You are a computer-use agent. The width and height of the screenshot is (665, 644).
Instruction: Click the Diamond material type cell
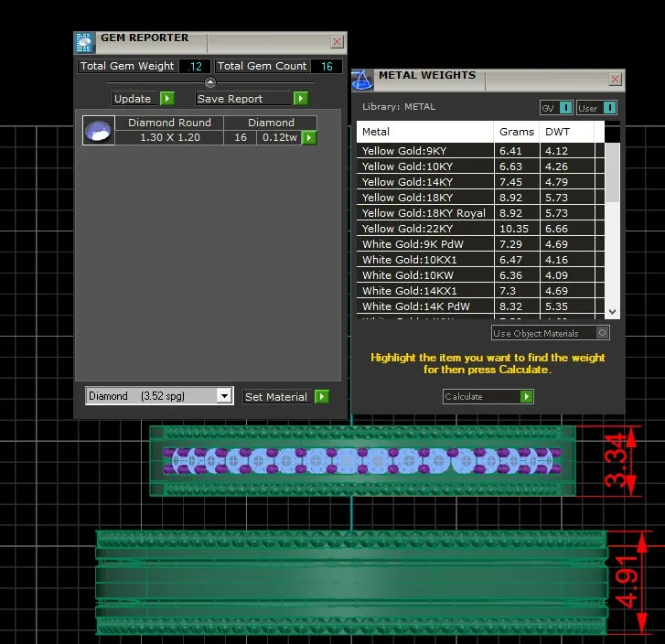(x=271, y=123)
